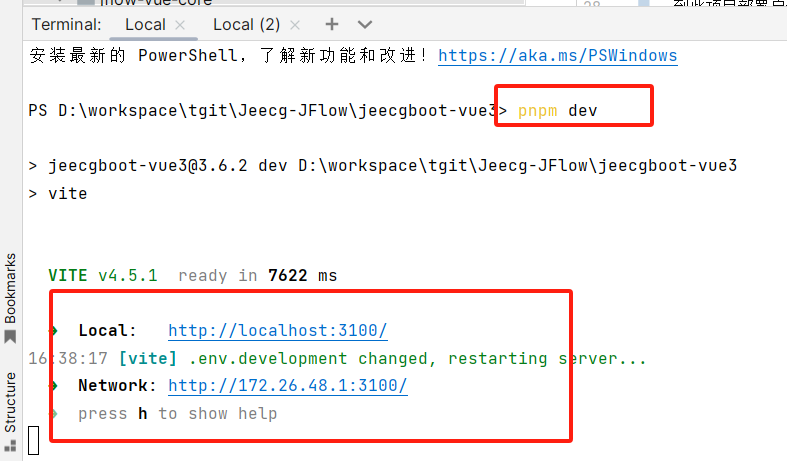The width and height of the screenshot is (787, 461).
Task: Open a new terminal session tab
Action: point(332,24)
